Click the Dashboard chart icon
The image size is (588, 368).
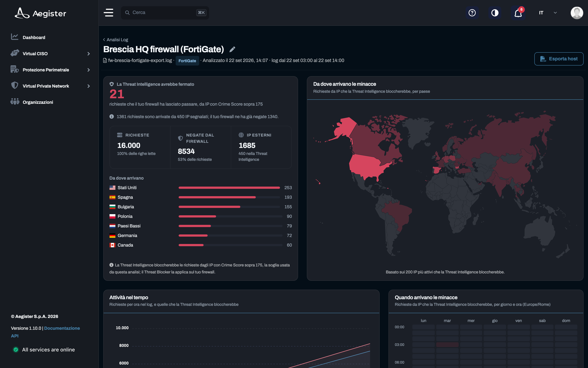(15, 37)
